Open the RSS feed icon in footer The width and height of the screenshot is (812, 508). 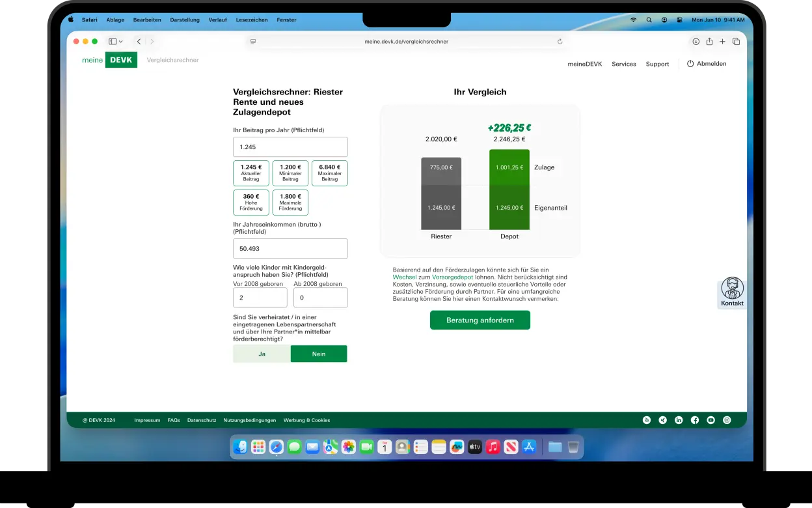[x=647, y=420]
